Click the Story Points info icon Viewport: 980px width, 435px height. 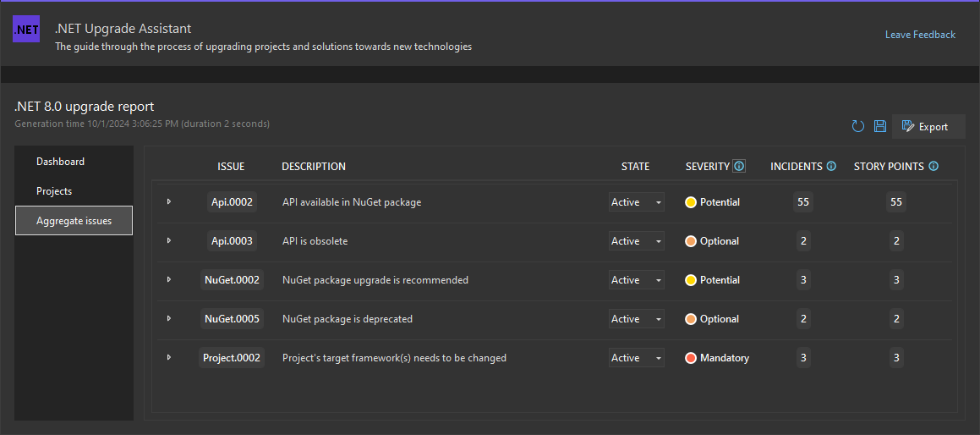(x=933, y=167)
